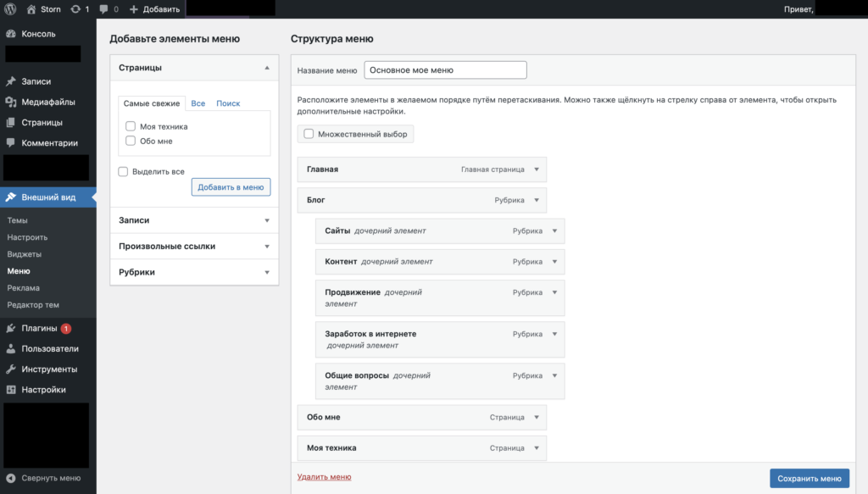Expand the Сайты menu item arrow
868x494 pixels.
point(554,230)
